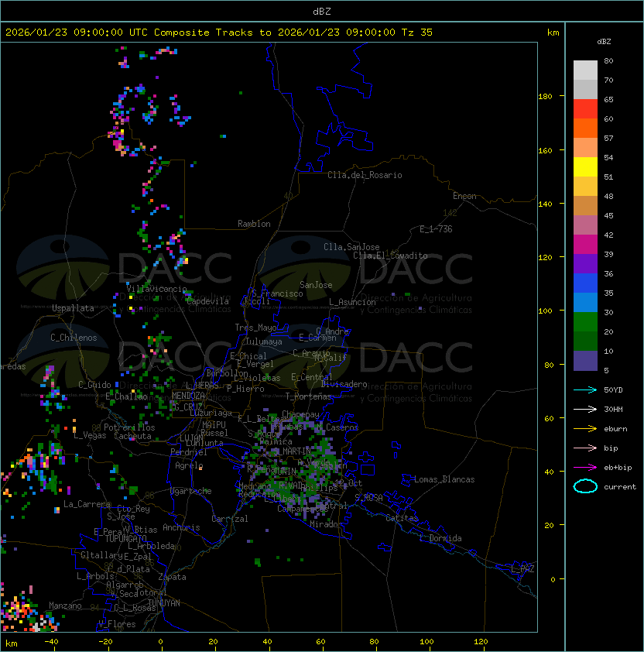Select the magenta 42 dBZ color swatch
644x652 pixels.
point(585,245)
